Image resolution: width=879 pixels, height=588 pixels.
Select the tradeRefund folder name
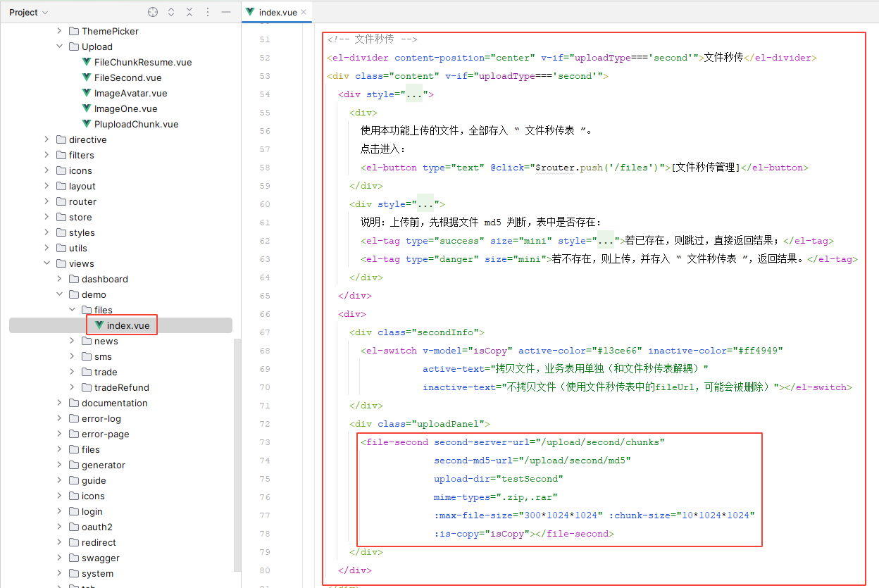pyautogui.click(x=122, y=387)
